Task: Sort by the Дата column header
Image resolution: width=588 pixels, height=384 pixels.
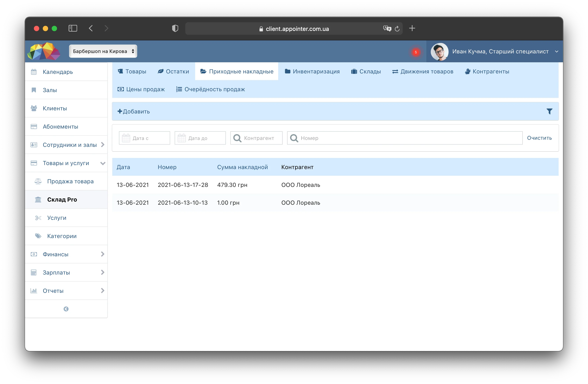Action: pyautogui.click(x=123, y=167)
